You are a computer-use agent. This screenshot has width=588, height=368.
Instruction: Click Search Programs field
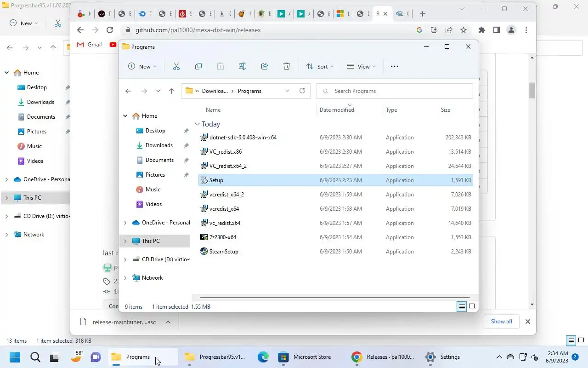395,91
